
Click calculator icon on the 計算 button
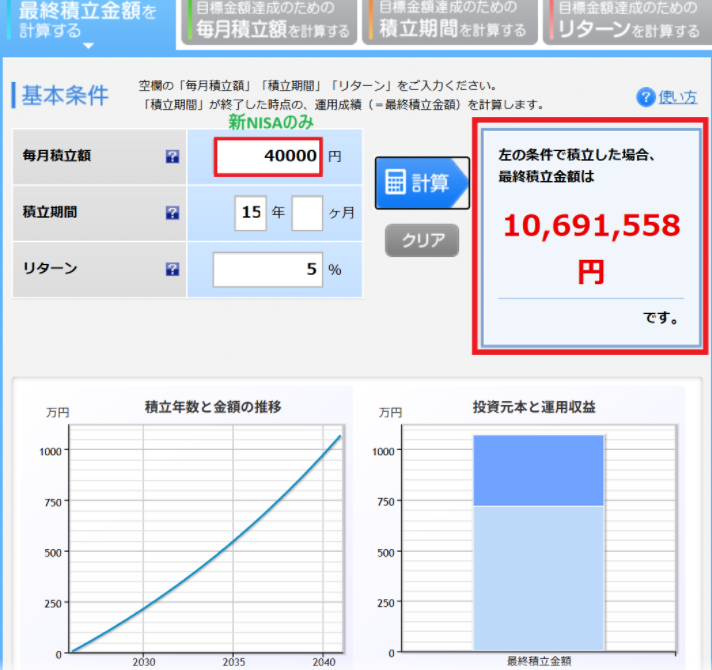pos(396,182)
